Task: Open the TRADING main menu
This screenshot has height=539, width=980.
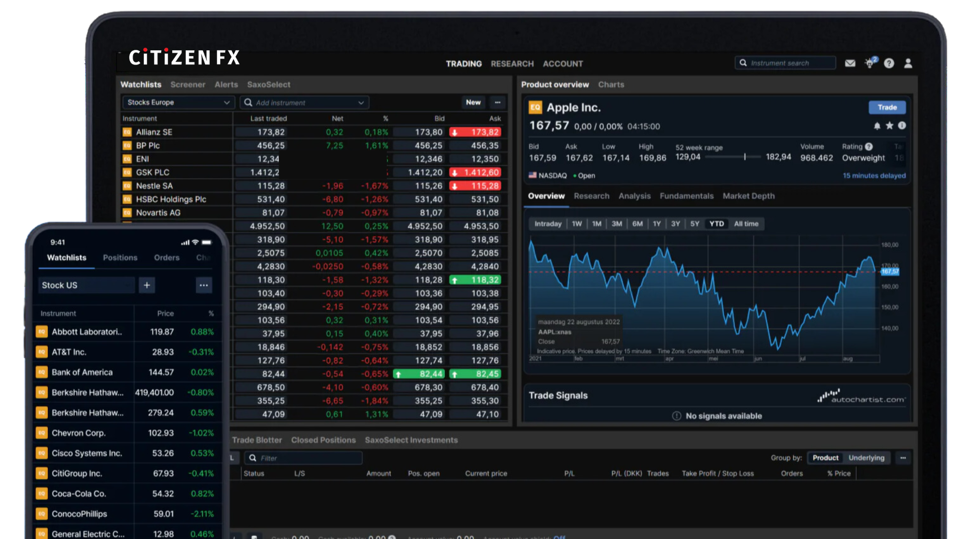Action: pyautogui.click(x=464, y=64)
